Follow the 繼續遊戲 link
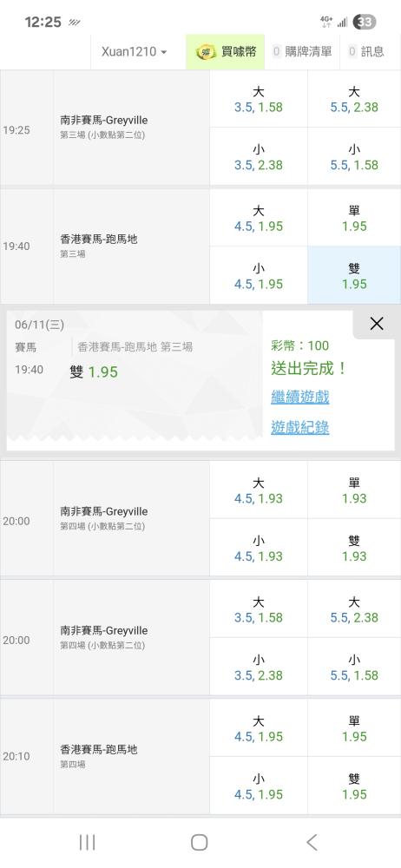Viewport: 401px width, 868px height. (300, 397)
